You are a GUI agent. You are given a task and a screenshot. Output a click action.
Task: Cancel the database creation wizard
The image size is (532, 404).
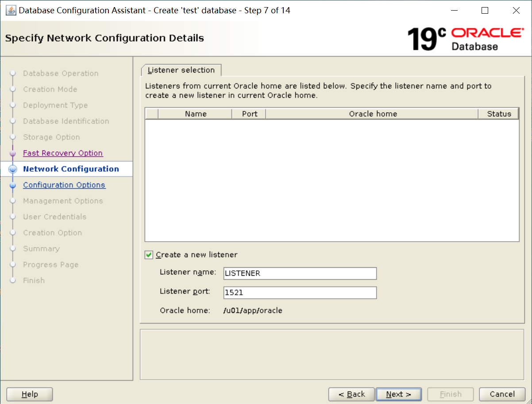[x=502, y=394]
